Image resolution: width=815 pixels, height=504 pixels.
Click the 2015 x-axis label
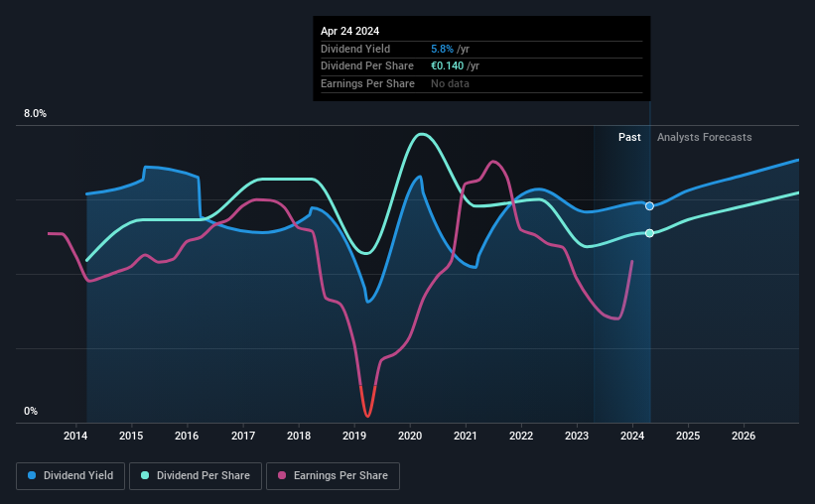tap(131, 436)
